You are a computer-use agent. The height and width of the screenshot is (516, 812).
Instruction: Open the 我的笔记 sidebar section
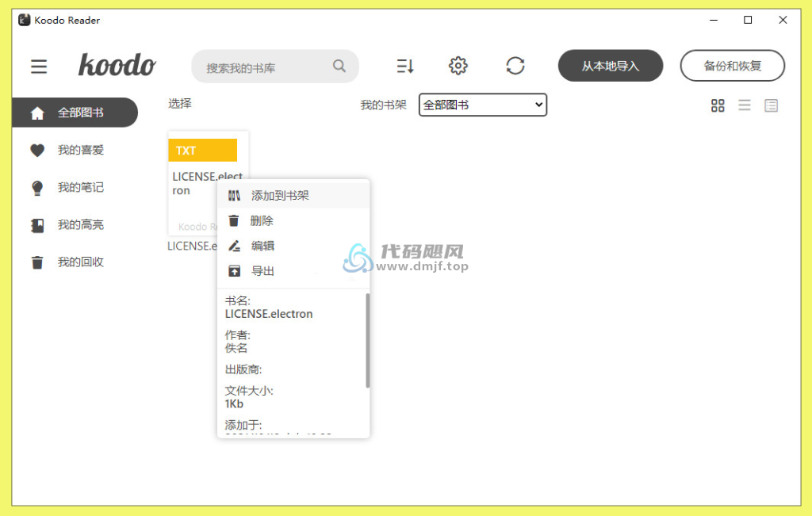coord(75,187)
